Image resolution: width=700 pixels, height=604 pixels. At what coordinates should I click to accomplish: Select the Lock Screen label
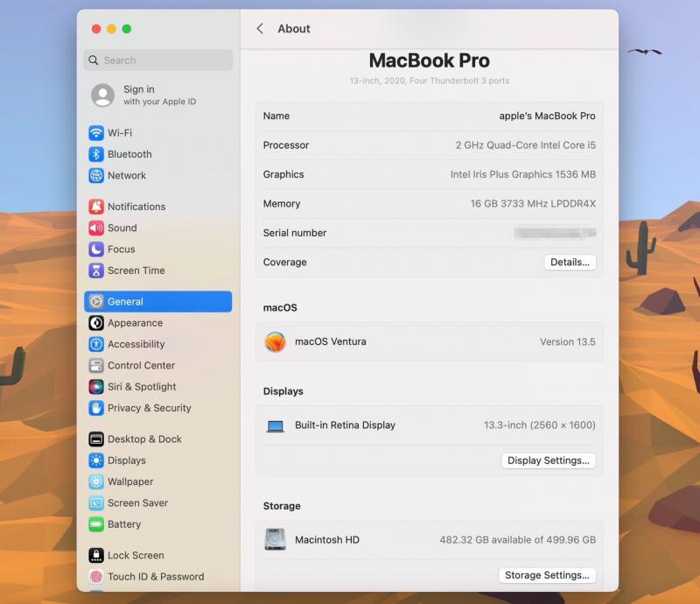[x=136, y=555]
